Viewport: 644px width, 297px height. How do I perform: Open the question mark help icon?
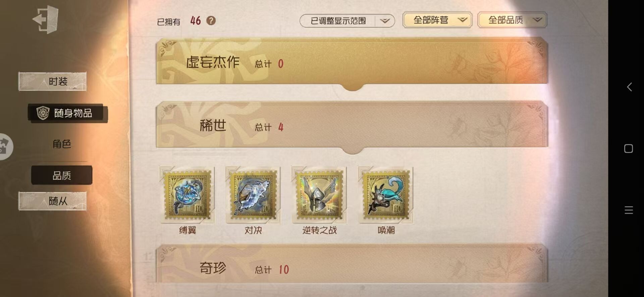coord(211,21)
